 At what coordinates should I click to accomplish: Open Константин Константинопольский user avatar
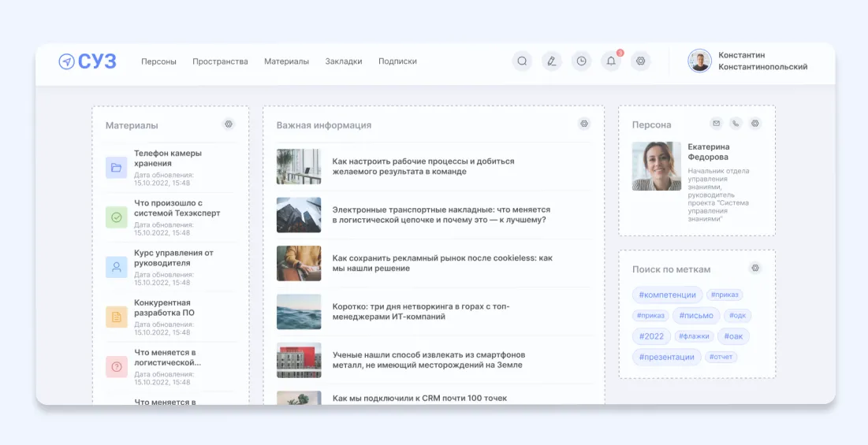pyautogui.click(x=699, y=61)
